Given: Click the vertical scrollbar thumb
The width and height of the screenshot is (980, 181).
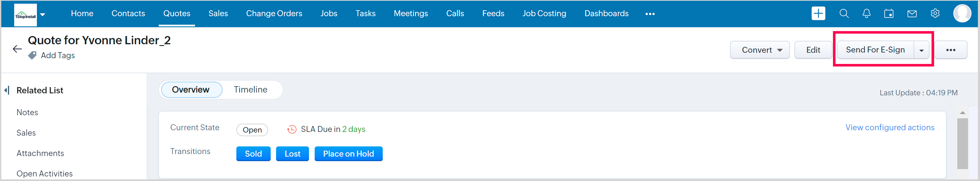Looking at the screenshot, I should 962,143.
